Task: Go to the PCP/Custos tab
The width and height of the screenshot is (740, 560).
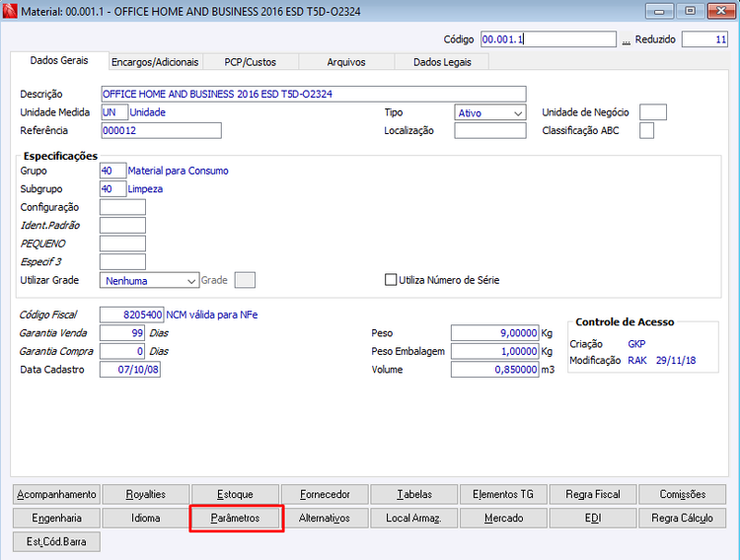Action: click(x=251, y=62)
